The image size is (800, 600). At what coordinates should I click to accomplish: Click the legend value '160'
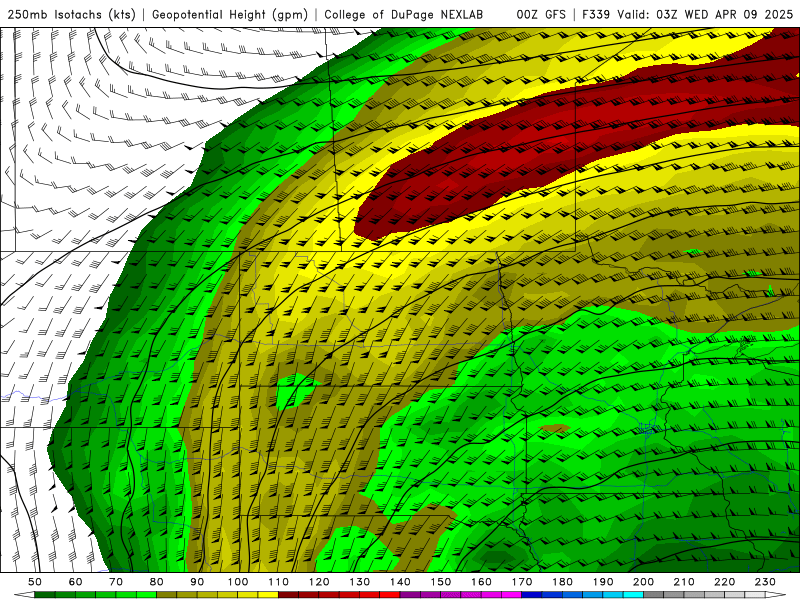pyautogui.click(x=481, y=582)
